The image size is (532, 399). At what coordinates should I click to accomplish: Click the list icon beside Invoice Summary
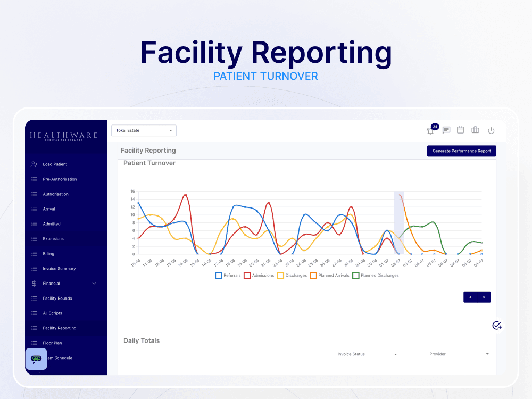coord(34,269)
